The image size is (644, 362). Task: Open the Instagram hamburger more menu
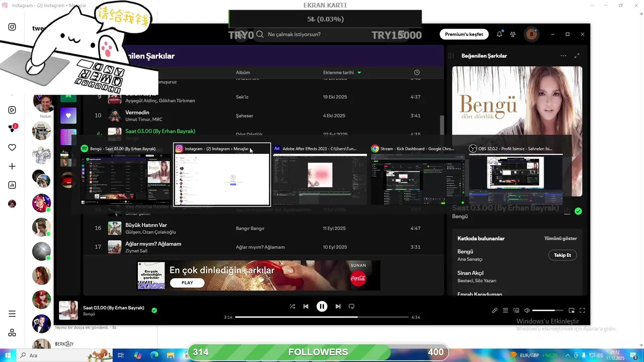pos(12,314)
